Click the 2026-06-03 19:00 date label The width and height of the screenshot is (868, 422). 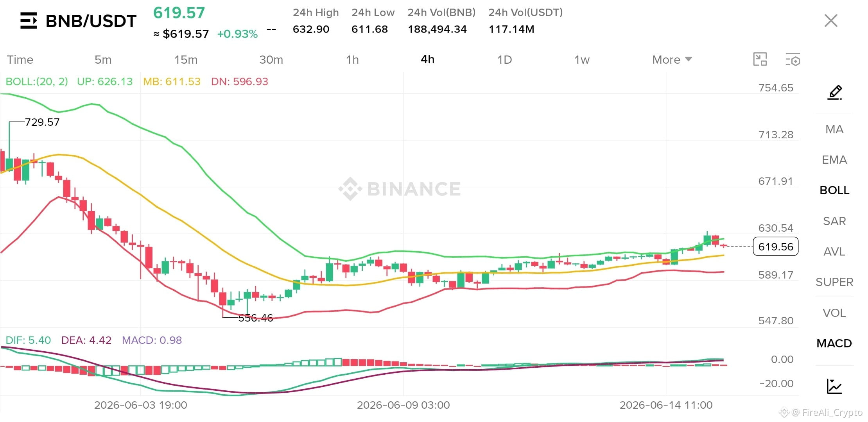[141, 405]
